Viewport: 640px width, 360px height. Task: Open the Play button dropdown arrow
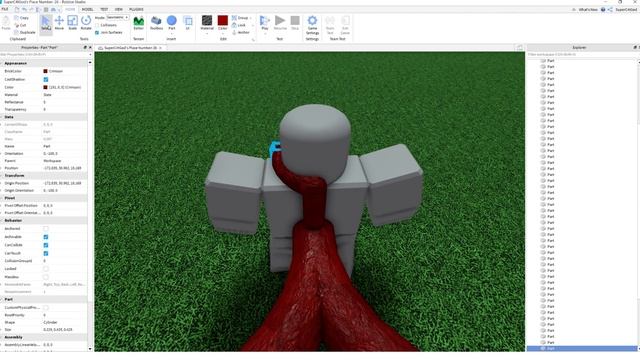point(264,34)
